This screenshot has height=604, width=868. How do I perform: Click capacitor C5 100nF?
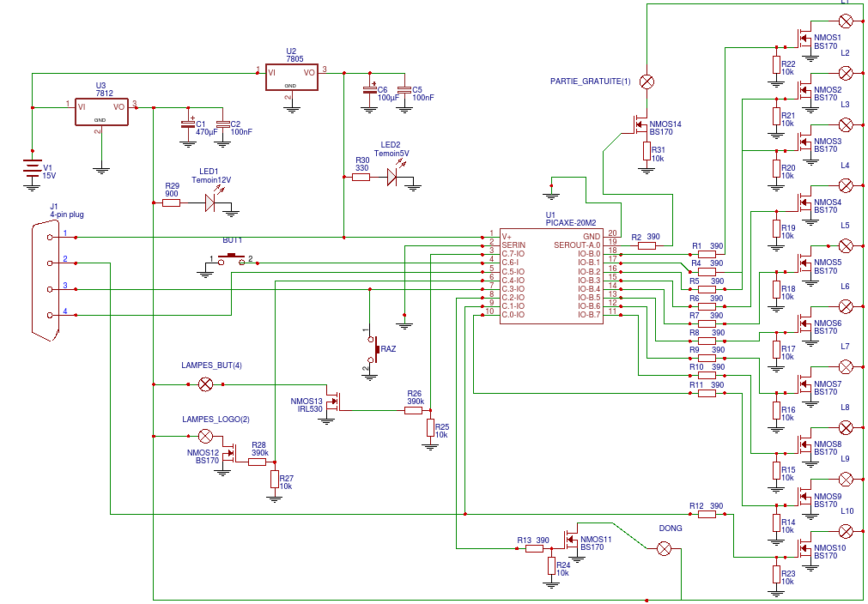pos(404,90)
